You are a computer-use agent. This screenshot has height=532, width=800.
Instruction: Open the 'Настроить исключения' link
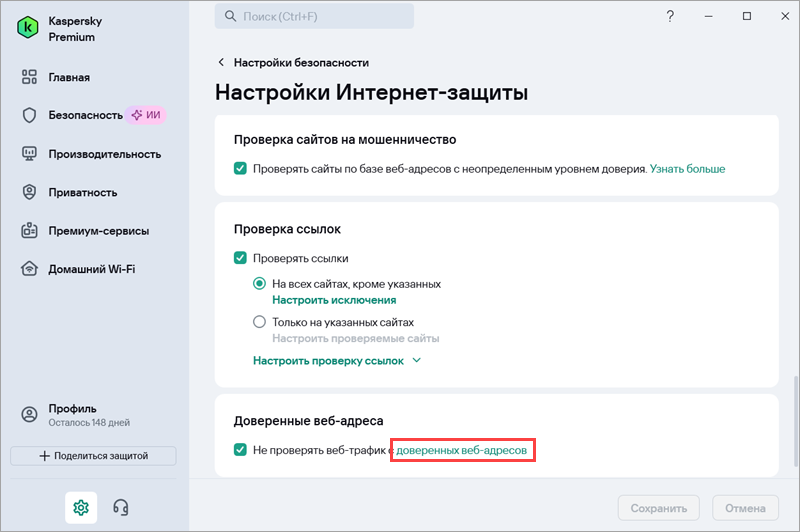tap(334, 300)
